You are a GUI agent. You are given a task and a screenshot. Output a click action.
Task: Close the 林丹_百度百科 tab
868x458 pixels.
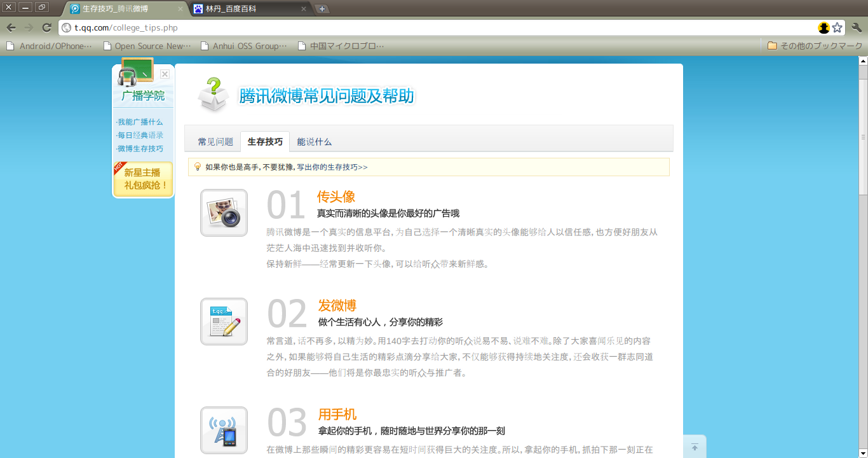(x=304, y=9)
